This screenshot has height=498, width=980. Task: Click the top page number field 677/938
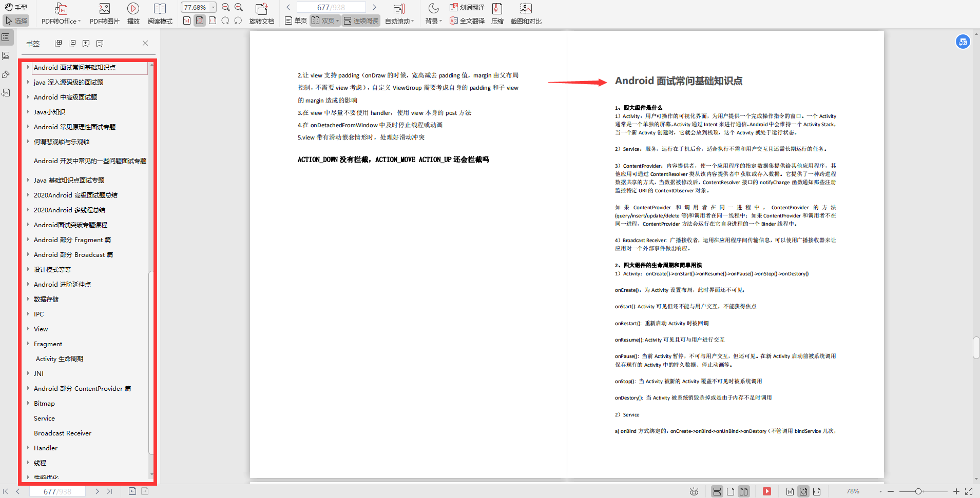(331, 7)
